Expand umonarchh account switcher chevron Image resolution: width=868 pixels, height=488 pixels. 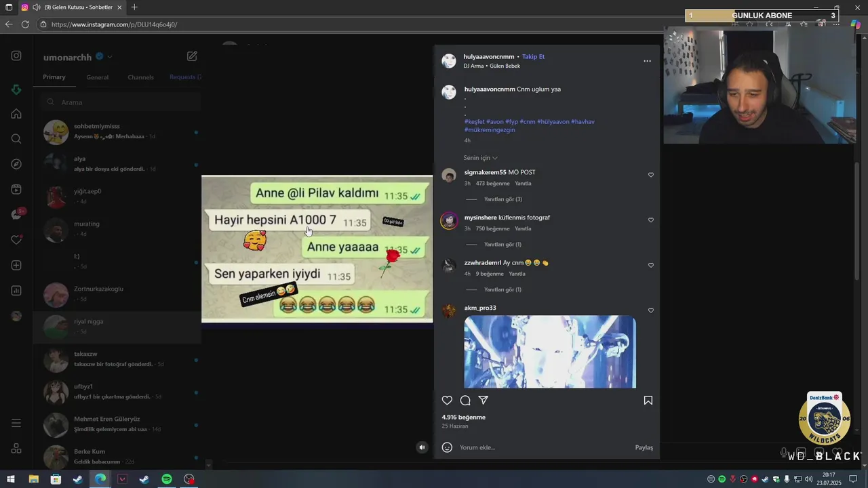click(110, 57)
